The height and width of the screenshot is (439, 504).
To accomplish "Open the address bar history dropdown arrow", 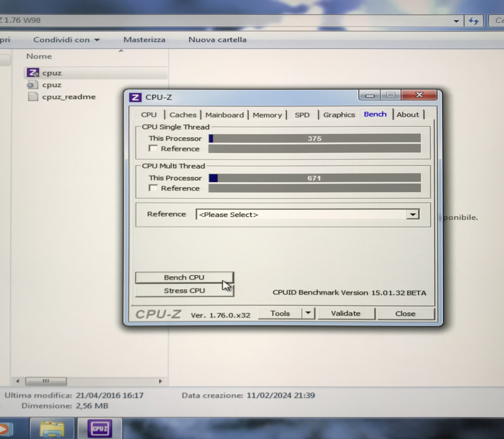I will (456, 21).
